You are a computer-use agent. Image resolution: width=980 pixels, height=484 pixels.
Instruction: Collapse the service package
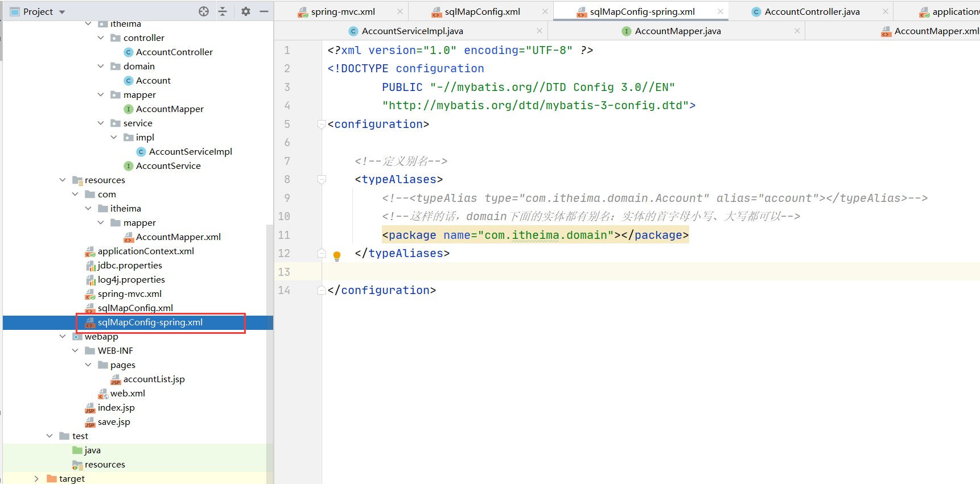(x=101, y=123)
